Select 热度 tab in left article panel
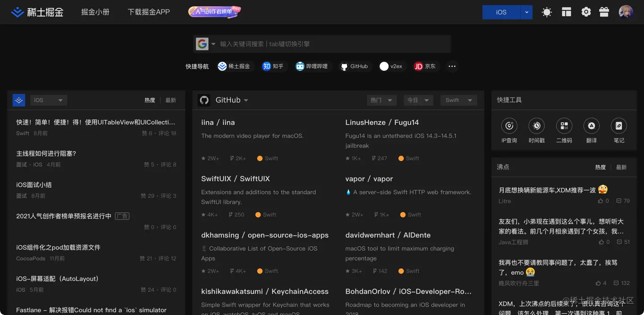This screenshot has height=315, width=644. point(150,100)
